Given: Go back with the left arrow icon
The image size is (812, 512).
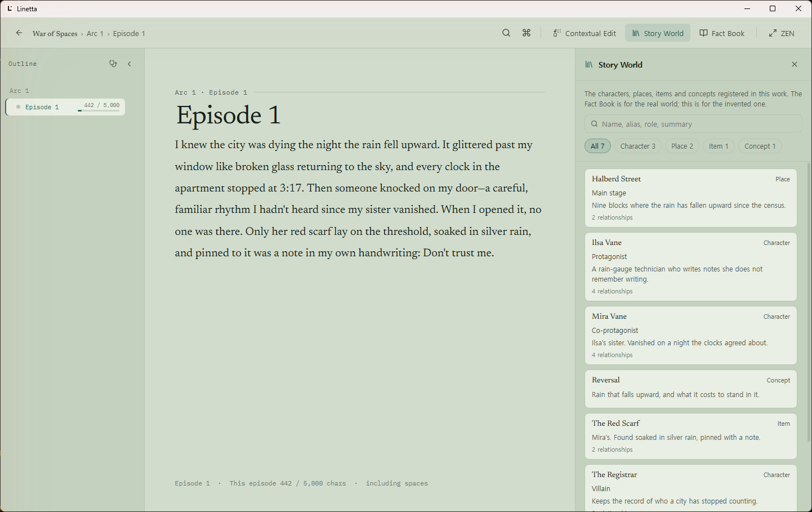Looking at the screenshot, I should point(19,33).
